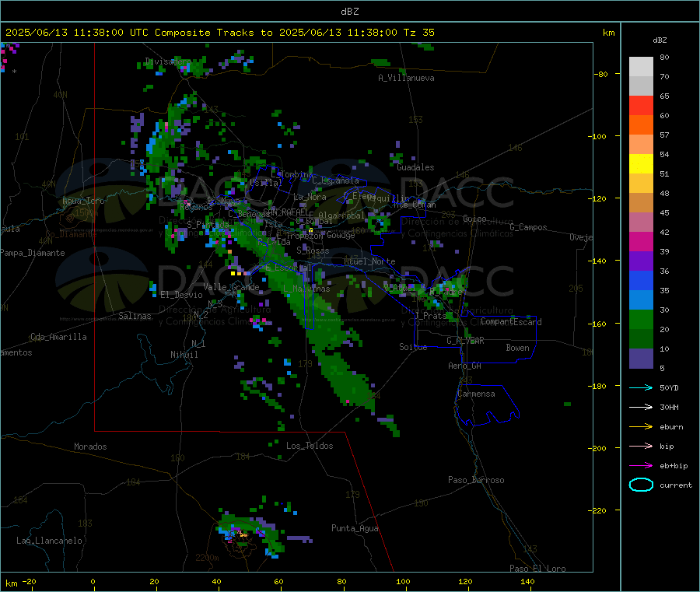Click the 'Salinas' place label
This screenshot has width=700, height=592.
(135, 316)
